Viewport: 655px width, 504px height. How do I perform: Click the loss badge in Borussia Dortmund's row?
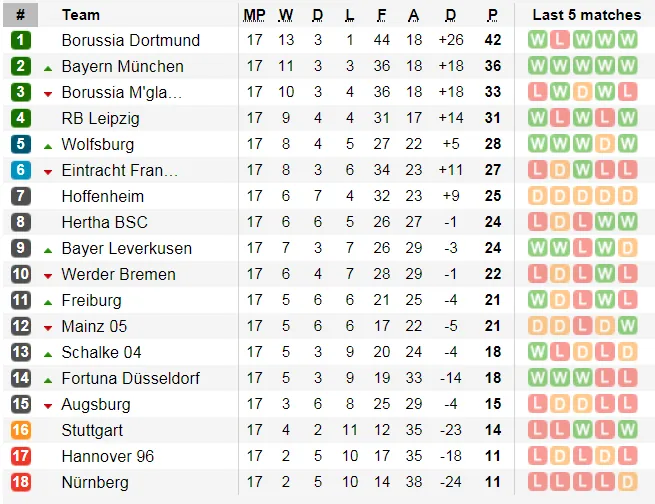560,40
